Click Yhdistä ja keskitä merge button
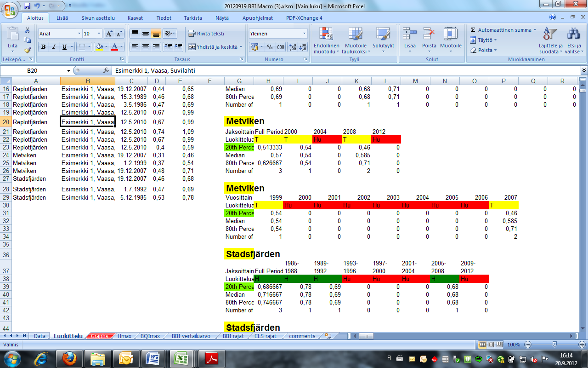This screenshot has width=588, height=368. tap(213, 47)
